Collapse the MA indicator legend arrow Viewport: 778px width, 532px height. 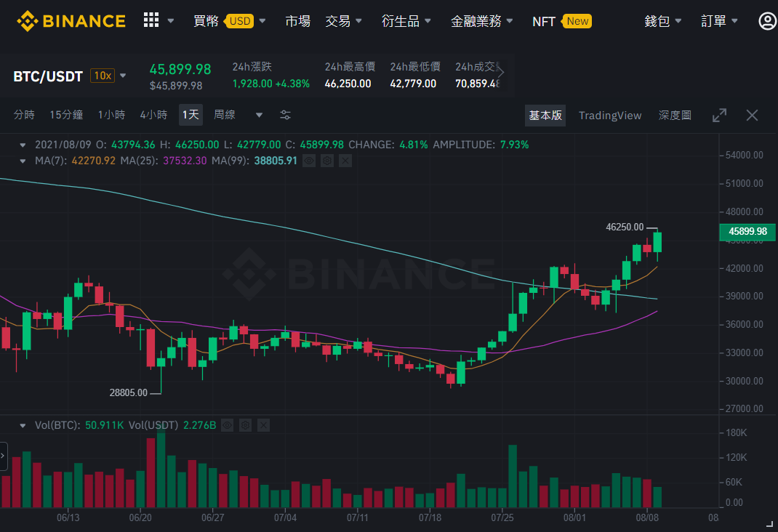pos(23,161)
